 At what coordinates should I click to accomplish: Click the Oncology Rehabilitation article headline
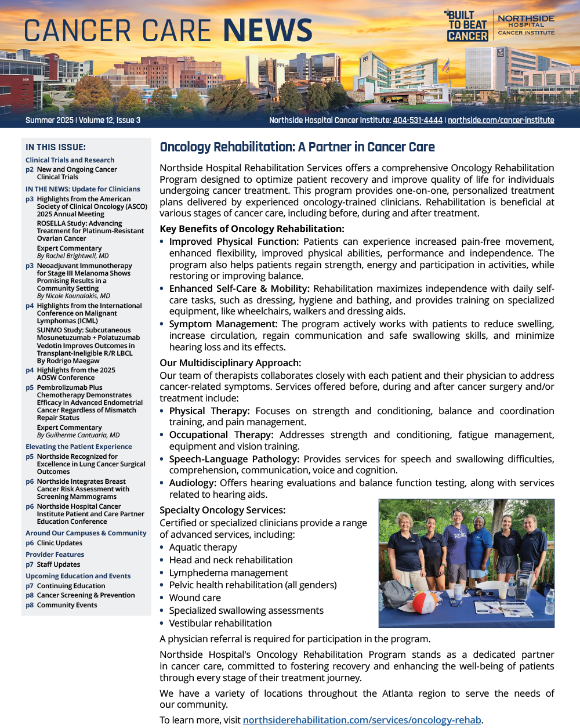pos(297,147)
